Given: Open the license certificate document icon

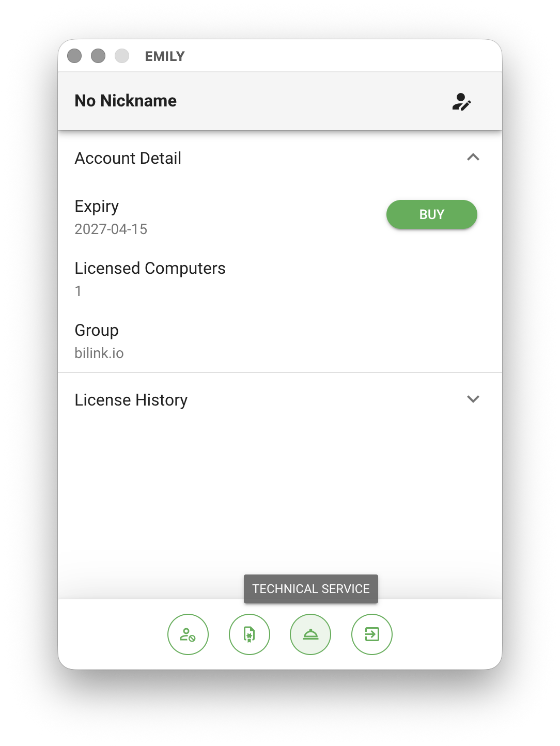Looking at the screenshot, I should click(250, 634).
